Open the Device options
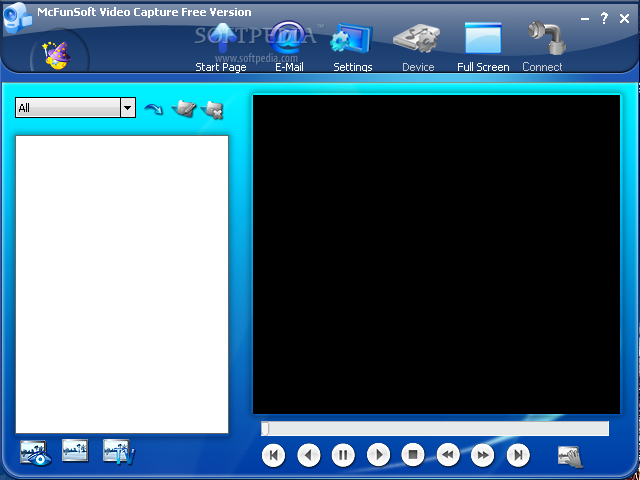 417,48
